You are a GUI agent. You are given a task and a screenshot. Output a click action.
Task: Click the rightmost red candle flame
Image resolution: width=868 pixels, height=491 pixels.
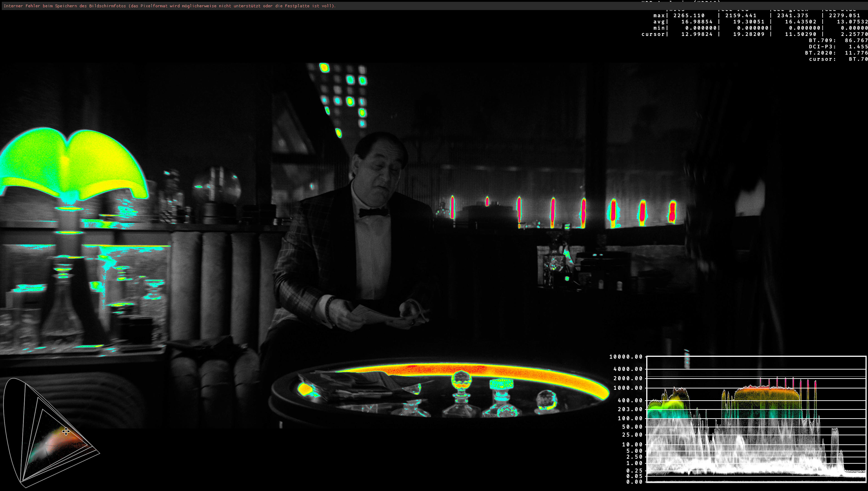pyautogui.click(x=672, y=212)
